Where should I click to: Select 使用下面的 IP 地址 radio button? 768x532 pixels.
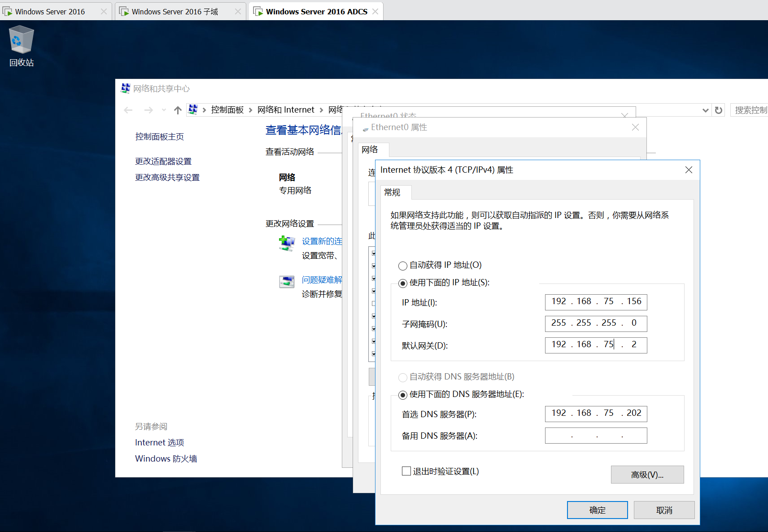coord(403,283)
